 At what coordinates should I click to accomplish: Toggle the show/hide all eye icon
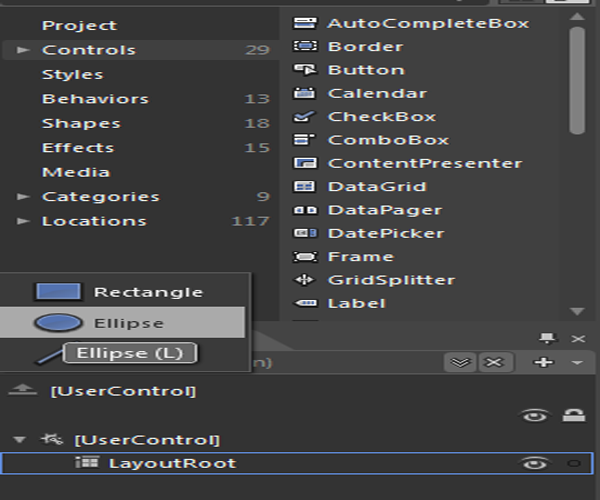click(x=534, y=415)
